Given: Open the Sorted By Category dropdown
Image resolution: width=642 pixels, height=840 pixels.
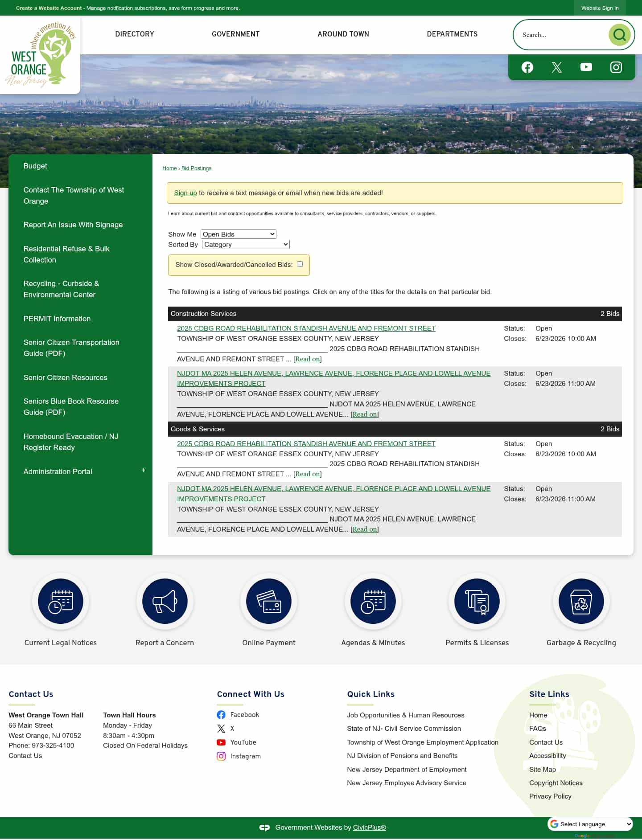Looking at the screenshot, I should point(246,245).
